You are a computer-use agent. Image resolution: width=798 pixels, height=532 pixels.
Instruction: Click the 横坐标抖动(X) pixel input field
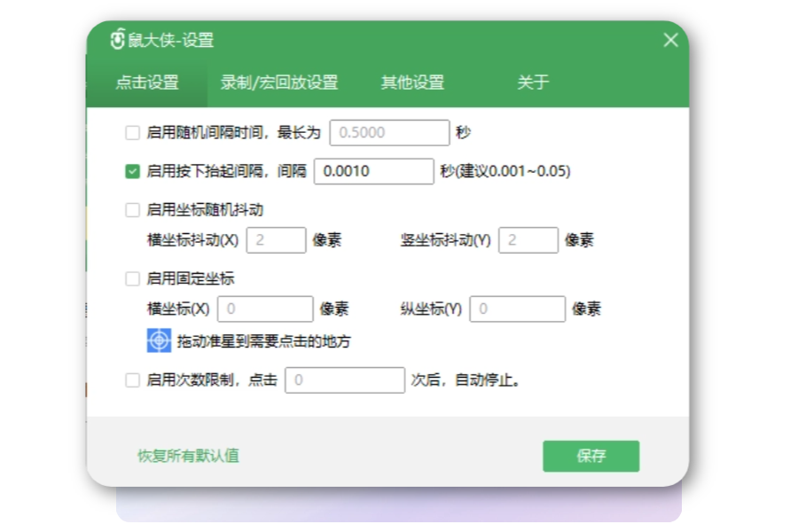276,240
